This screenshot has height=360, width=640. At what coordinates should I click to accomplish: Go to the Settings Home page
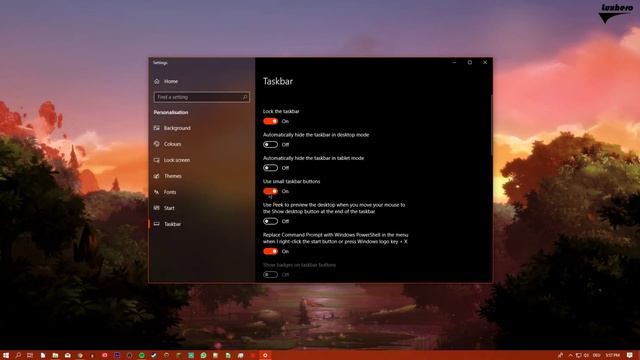tap(167, 81)
